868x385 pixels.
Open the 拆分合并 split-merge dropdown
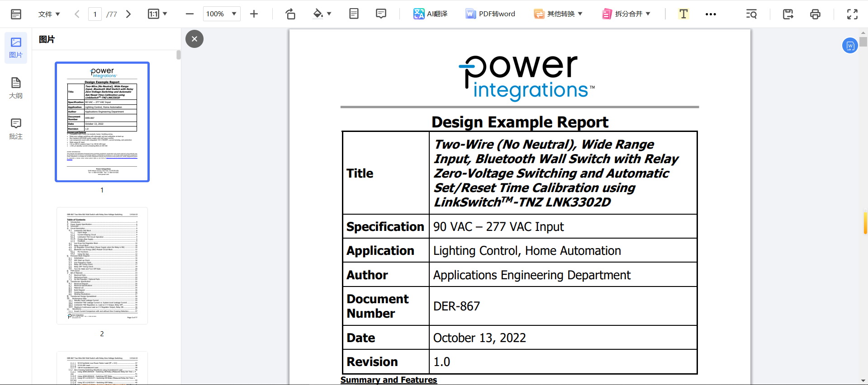[x=626, y=14]
